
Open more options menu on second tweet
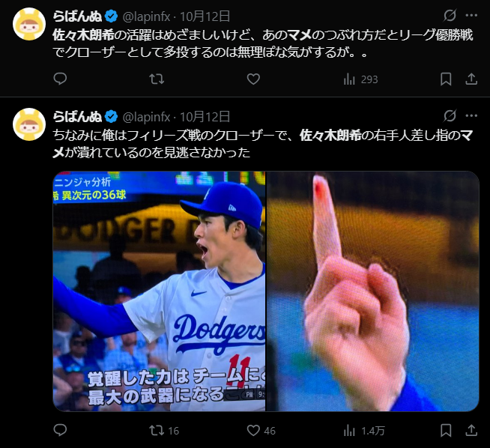point(471,116)
